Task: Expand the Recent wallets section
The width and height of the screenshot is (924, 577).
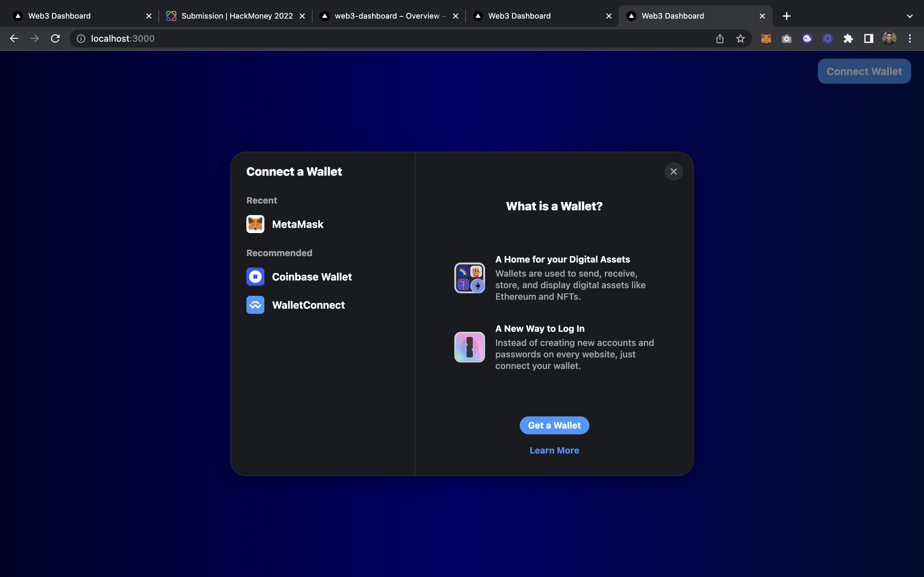Action: tap(261, 200)
